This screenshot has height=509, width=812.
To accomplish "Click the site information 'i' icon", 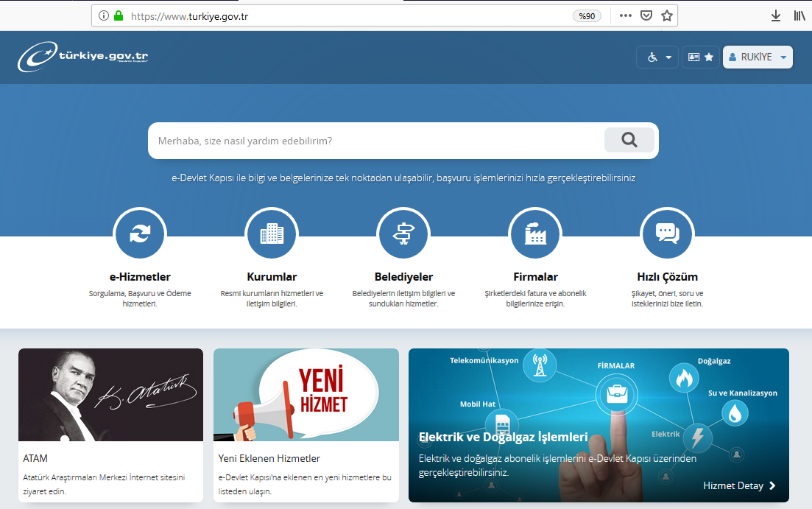I will [x=104, y=16].
